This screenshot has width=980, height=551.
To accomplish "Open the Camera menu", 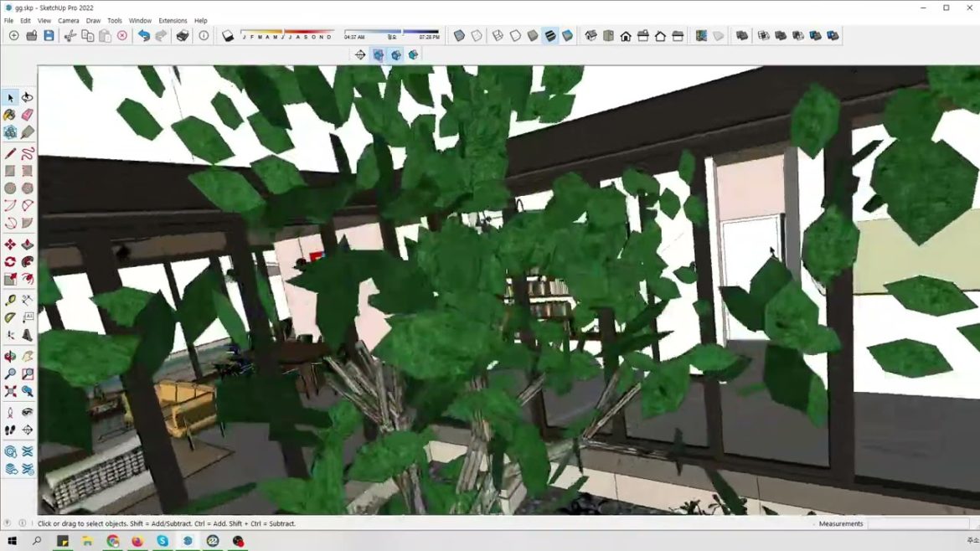I will click(68, 20).
